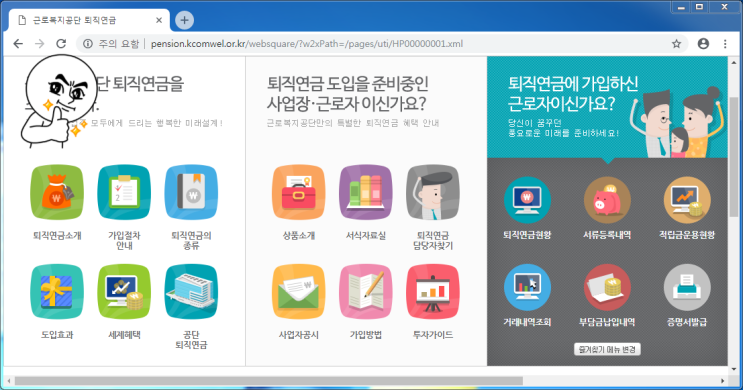Click the browser forward arrow
This screenshot has height=390, width=743.
[40, 44]
